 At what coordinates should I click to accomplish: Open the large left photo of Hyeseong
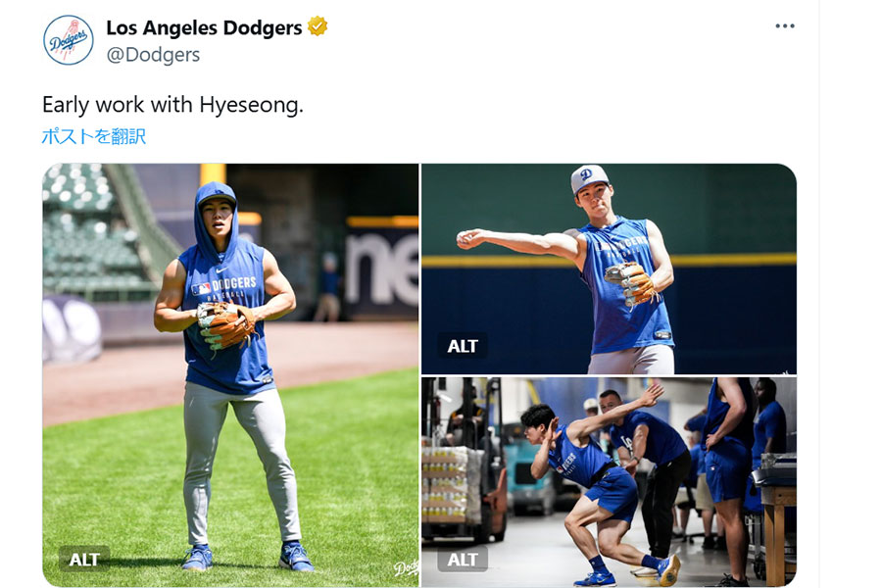(230, 372)
